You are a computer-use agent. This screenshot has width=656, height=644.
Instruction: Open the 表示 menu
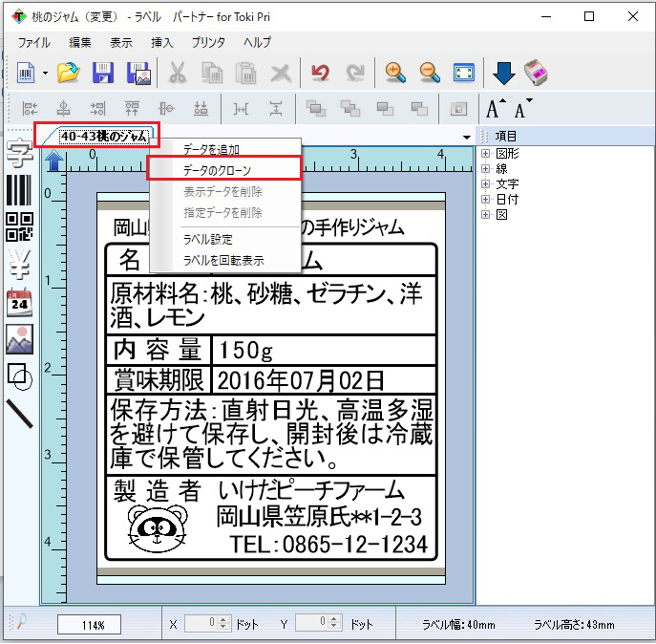point(121,42)
